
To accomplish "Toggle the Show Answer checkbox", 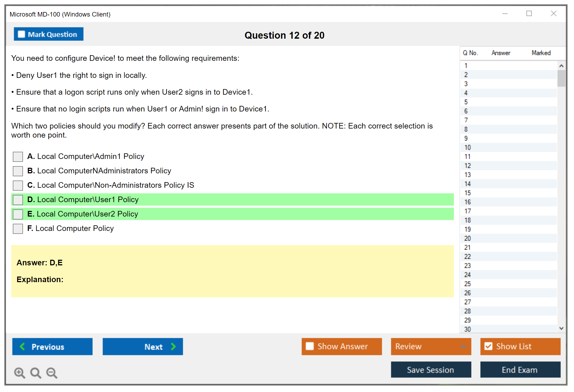I will click(310, 346).
